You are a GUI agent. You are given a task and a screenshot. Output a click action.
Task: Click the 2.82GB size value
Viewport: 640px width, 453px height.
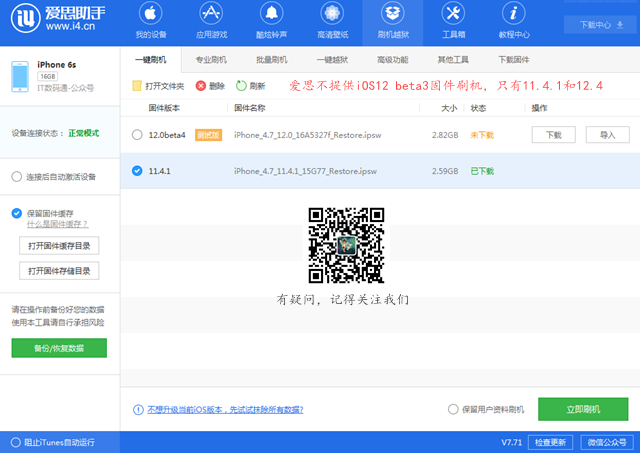[x=445, y=135]
